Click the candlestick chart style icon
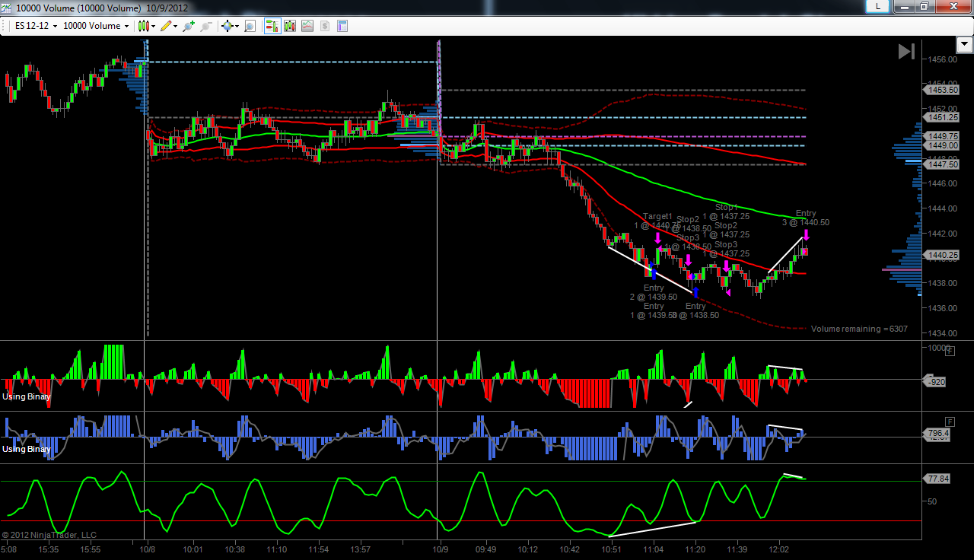977x560 pixels. click(x=144, y=26)
